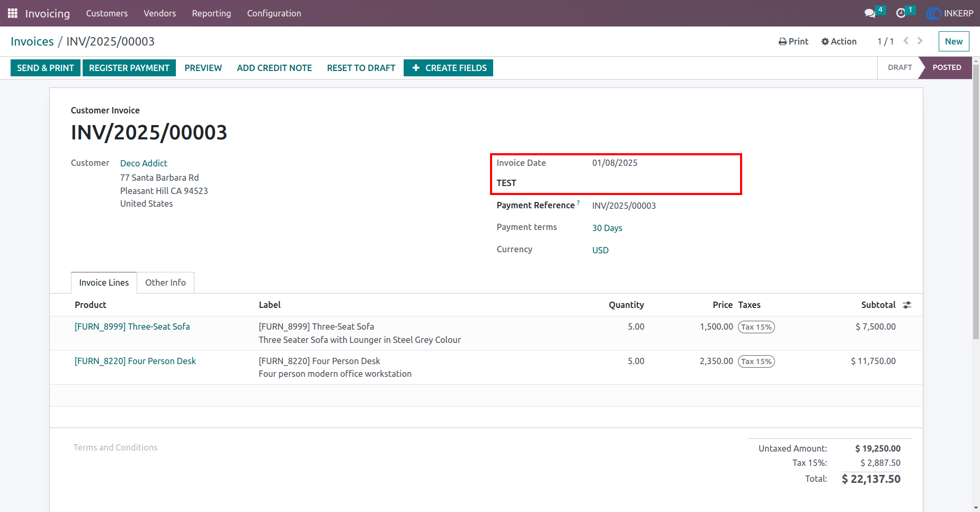
Task: Click the Tax 15% tag on Sofa line
Action: (756, 327)
